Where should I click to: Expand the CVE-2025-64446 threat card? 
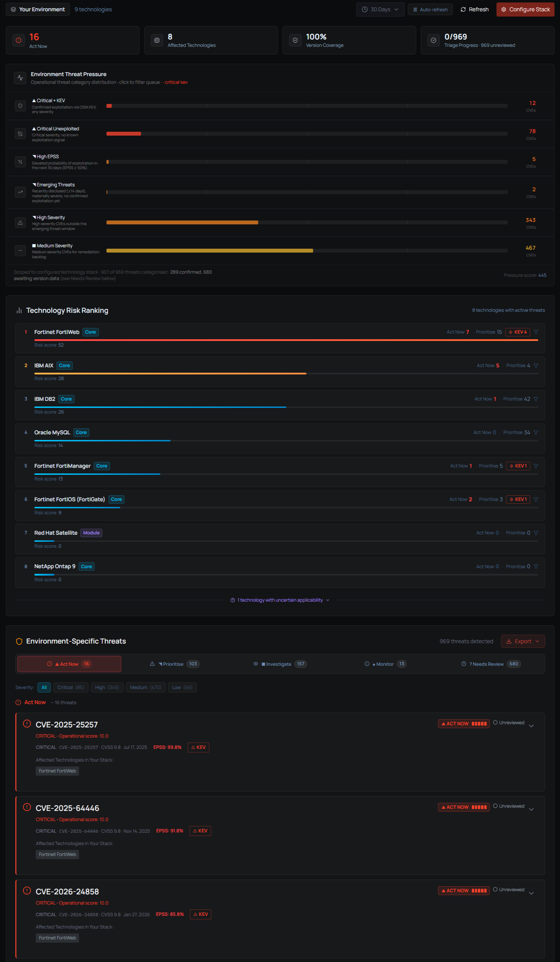[531, 810]
